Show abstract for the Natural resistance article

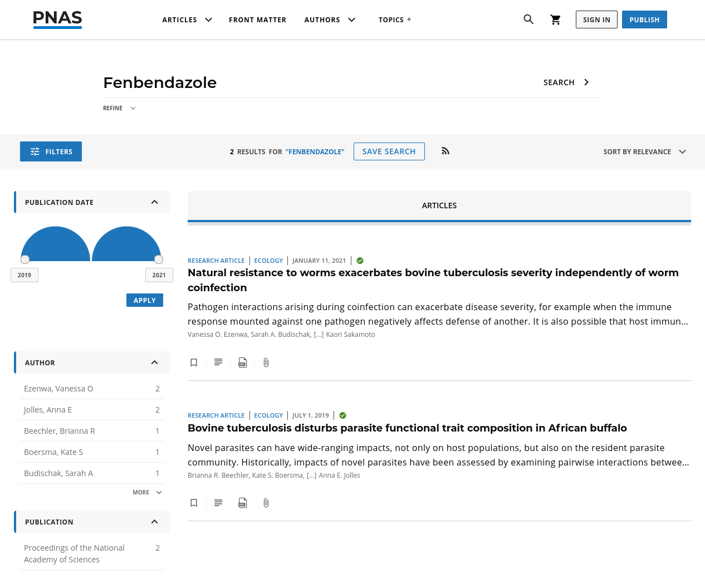point(218,362)
